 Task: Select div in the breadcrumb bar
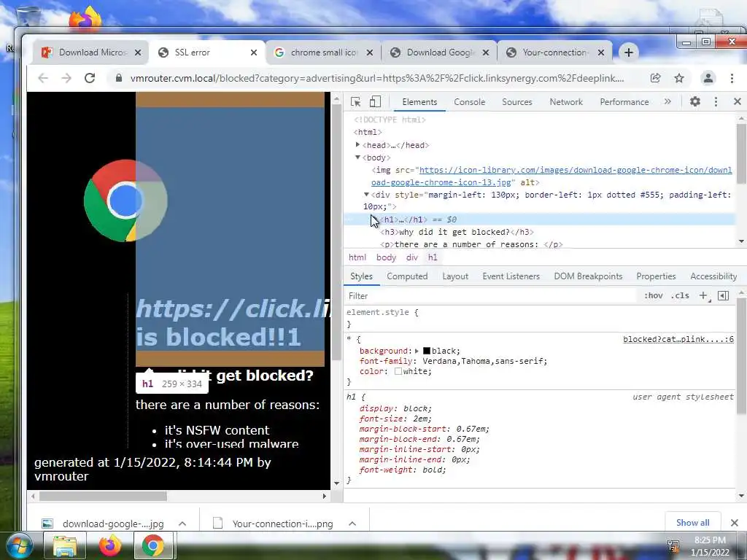[x=412, y=257]
